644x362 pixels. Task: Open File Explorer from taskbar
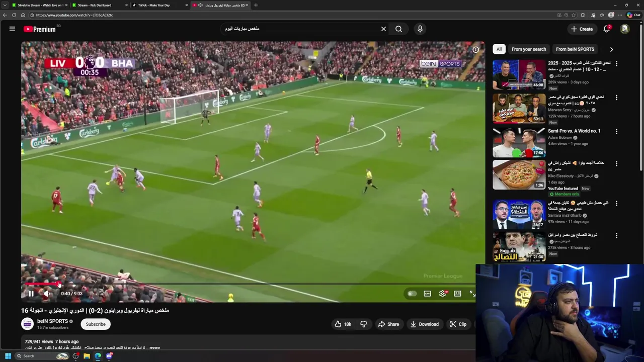click(x=87, y=356)
